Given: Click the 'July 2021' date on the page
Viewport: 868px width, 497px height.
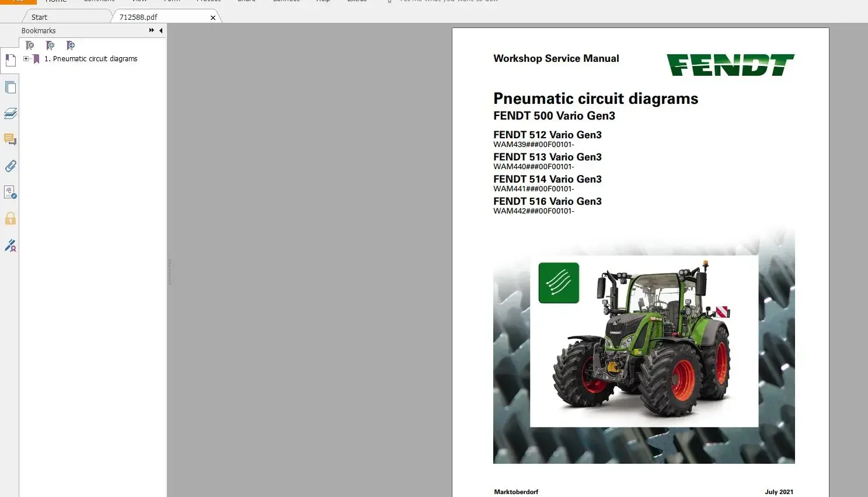Looking at the screenshot, I should pyautogui.click(x=779, y=492).
